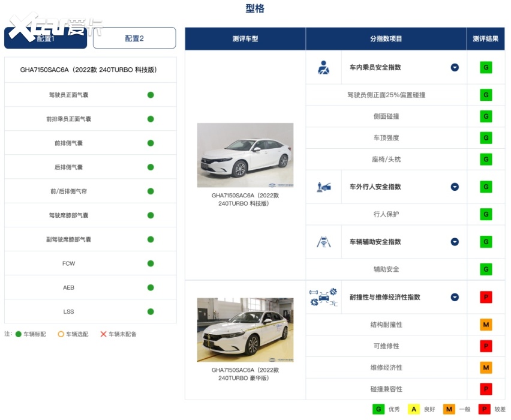Click the M rating for 结构耐撞性
511x420 pixels.
pyautogui.click(x=486, y=325)
